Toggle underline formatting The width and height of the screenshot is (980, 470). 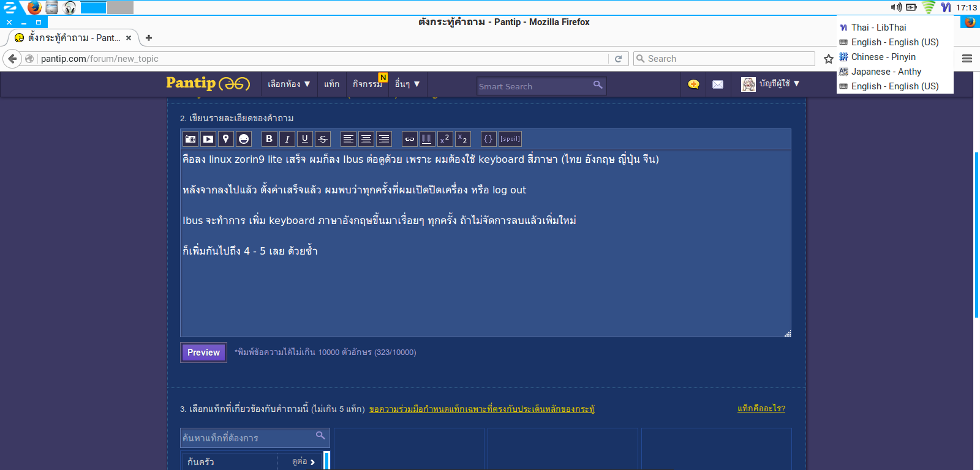[x=305, y=139]
